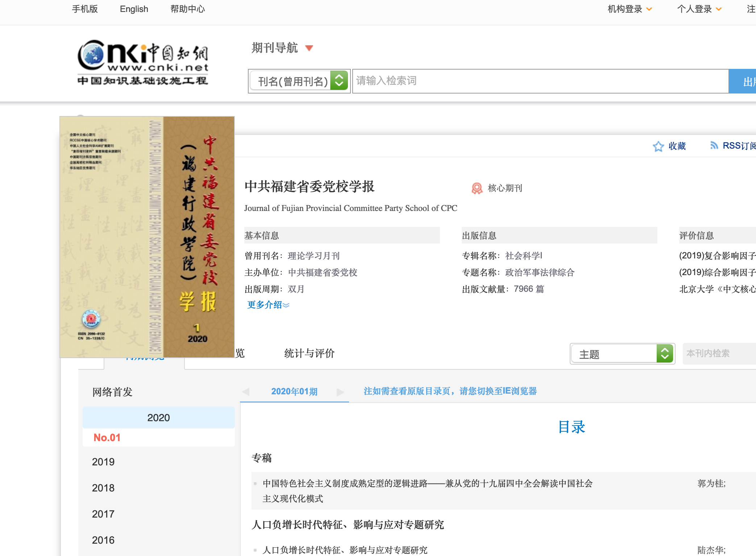Click the 专题名称 value 政治军事法律综合
This screenshot has height=556, width=756.
540,273
